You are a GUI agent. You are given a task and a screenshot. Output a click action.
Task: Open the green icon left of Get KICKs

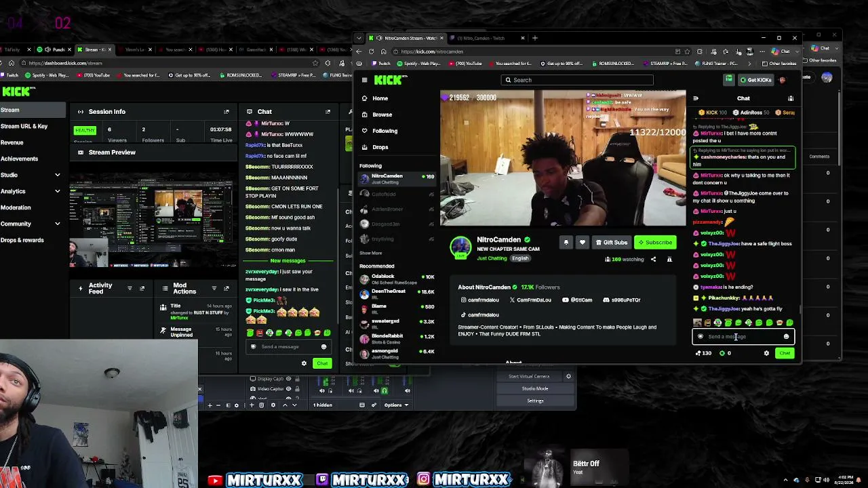[729, 80]
